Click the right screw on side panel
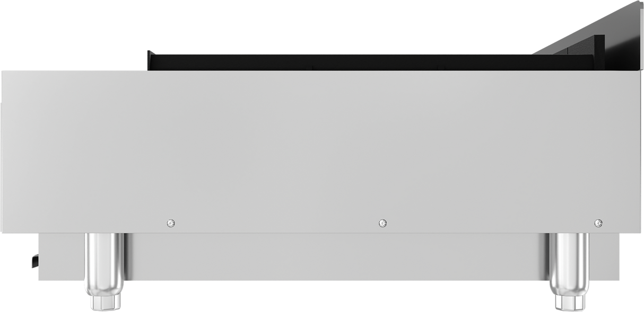 point(598,223)
